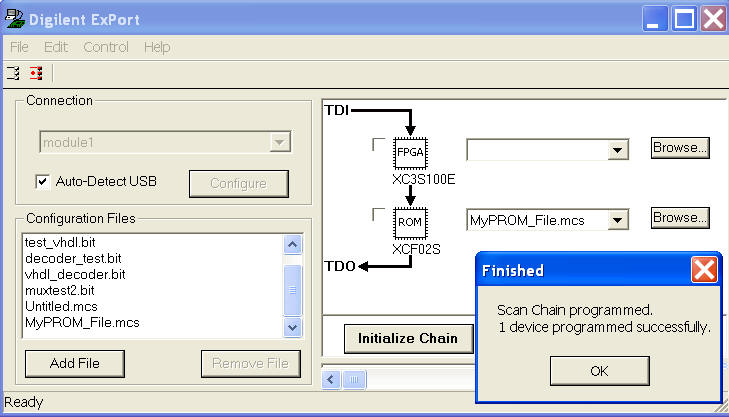
Task: Close the Finished dialog with X
Action: pyautogui.click(x=704, y=270)
